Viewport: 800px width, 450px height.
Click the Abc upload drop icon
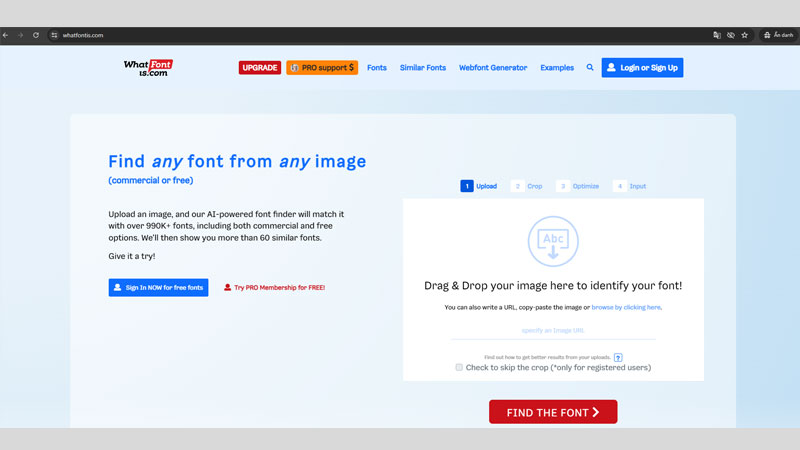tap(553, 241)
